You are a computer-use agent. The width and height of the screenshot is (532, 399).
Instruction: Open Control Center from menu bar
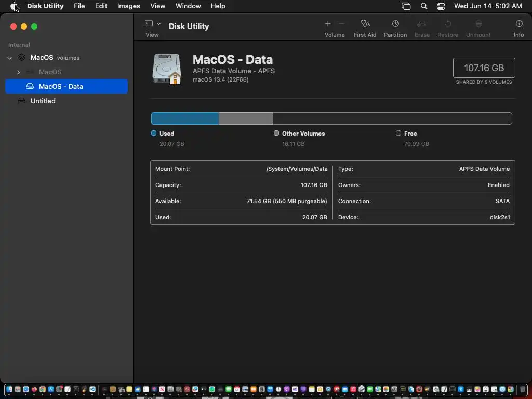pos(441,6)
